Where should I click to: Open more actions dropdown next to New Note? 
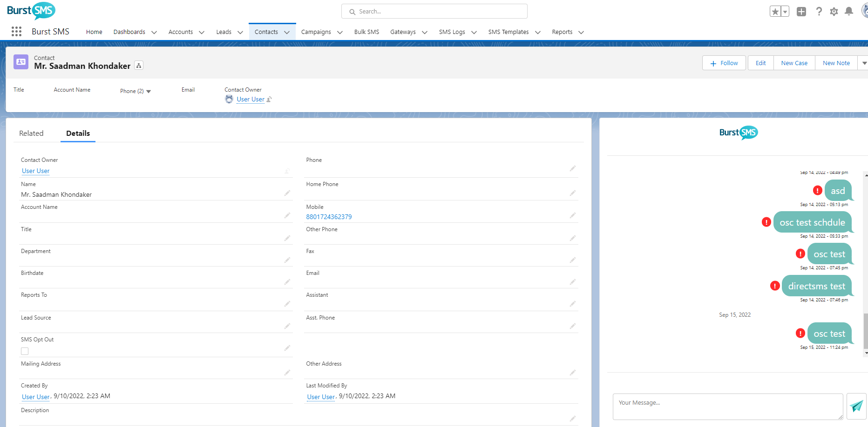coord(864,63)
